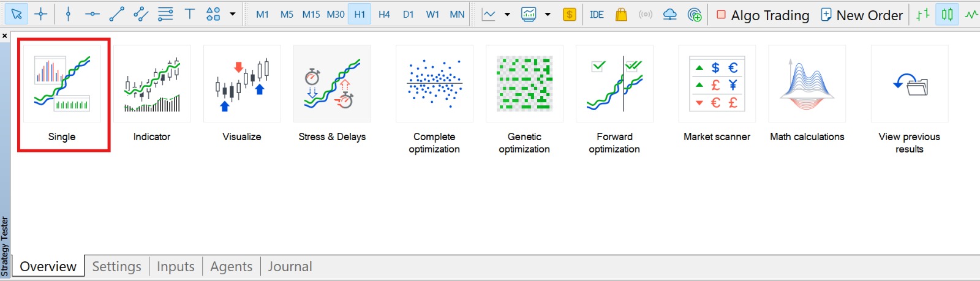Select the Fibonacci retracement tool
Screen dimensions: 980x281
coord(165,14)
